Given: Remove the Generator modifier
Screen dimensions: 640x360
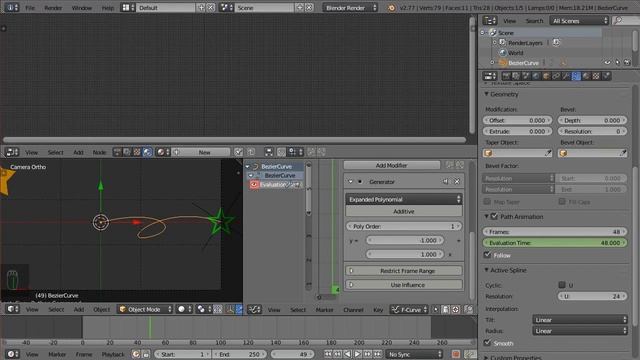Looking at the screenshot, I should pyautogui.click(x=457, y=182).
